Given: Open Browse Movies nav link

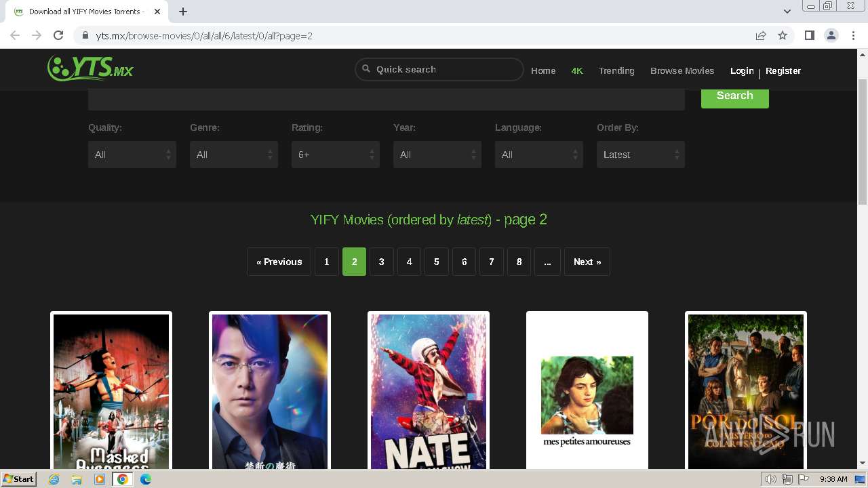Looking at the screenshot, I should coord(682,70).
